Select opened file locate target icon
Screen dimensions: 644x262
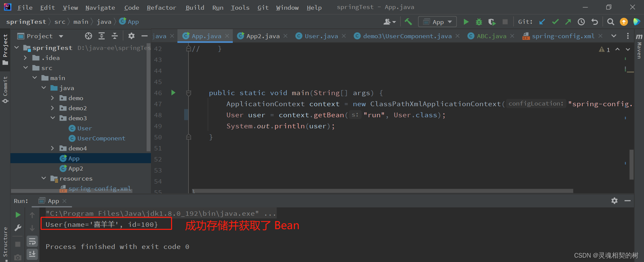tap(89, 36)
